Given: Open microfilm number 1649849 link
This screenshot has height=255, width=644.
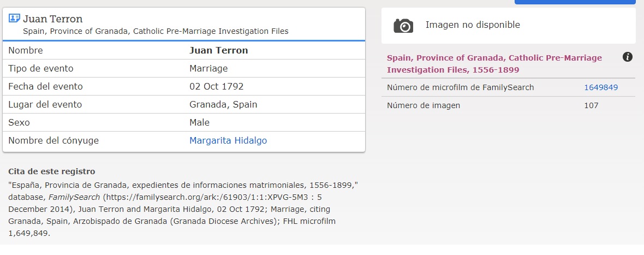Looking at the screenshot, I should 601,87.
